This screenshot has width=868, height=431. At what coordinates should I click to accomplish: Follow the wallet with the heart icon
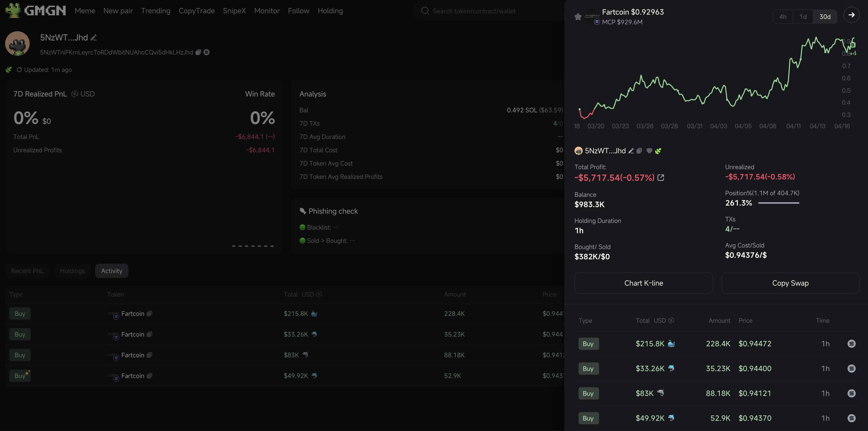point(649,151)
